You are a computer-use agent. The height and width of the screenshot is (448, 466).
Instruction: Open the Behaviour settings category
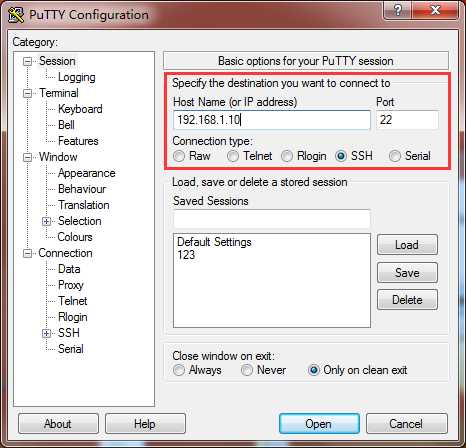coord(82,189)
